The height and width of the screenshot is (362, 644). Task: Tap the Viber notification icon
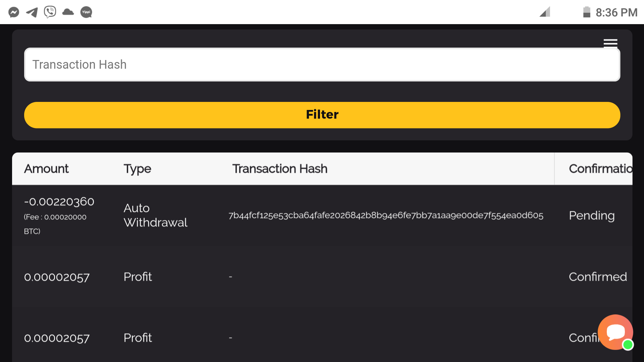click(x=50, y=12)
